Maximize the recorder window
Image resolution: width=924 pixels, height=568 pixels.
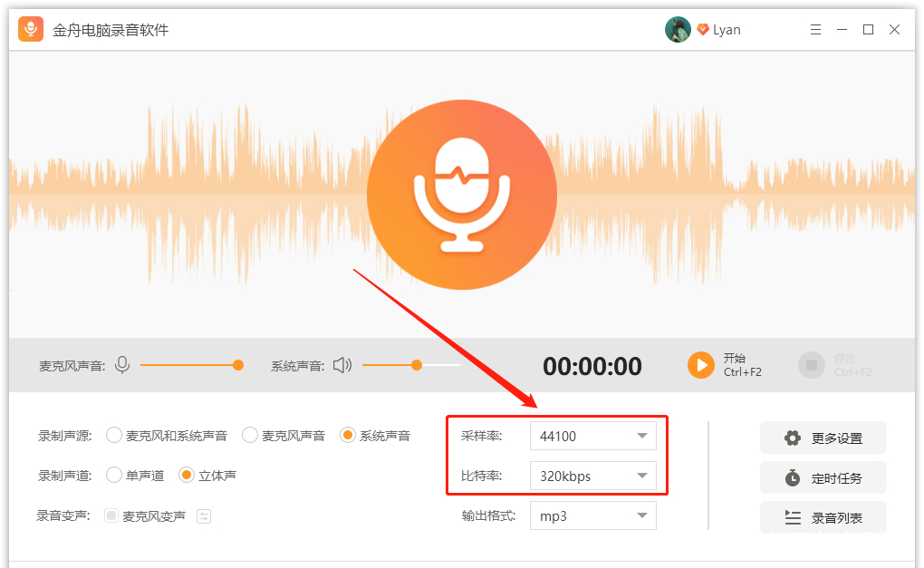coord(868,30)
